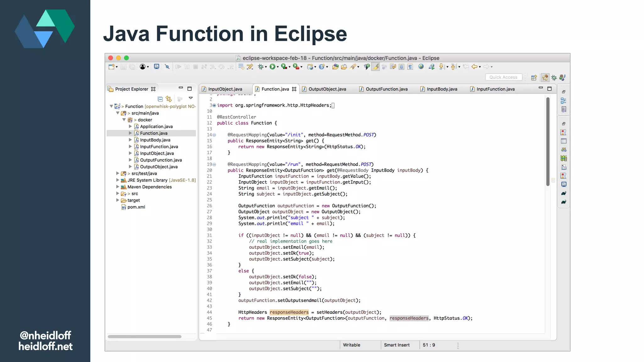Toggle Link with Editor in Project Explorer
This screenshot has width=644, height=362.
point(169,99)
